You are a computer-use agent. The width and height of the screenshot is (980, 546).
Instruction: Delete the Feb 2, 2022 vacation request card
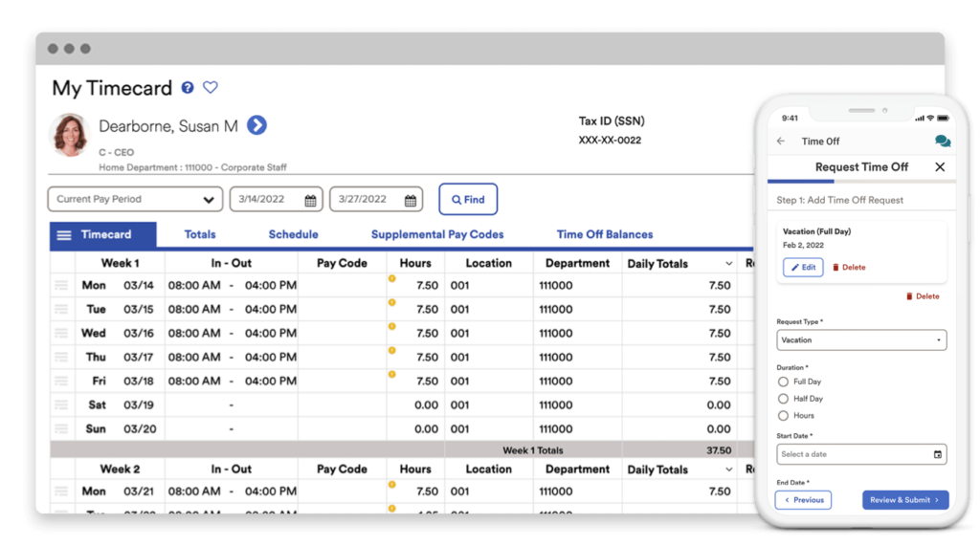coord(850,268)
